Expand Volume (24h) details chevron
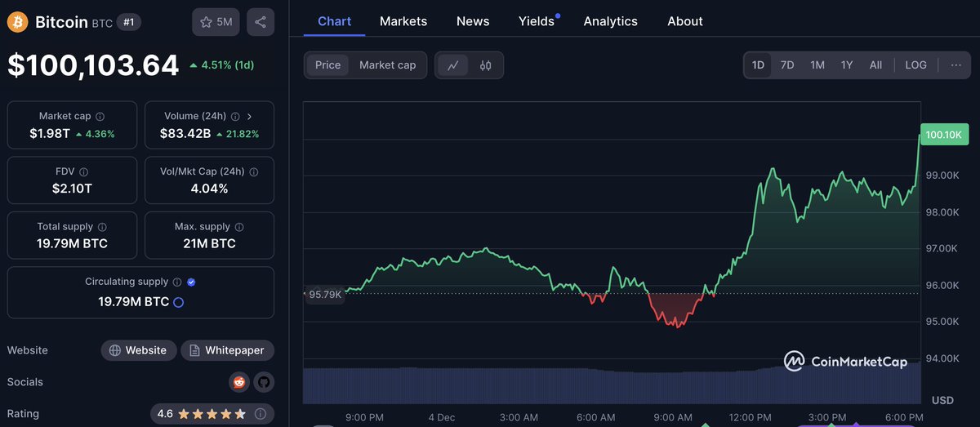The height and width of the screenshot is (427, 980). pyautogui.click(x=249, y=117)
